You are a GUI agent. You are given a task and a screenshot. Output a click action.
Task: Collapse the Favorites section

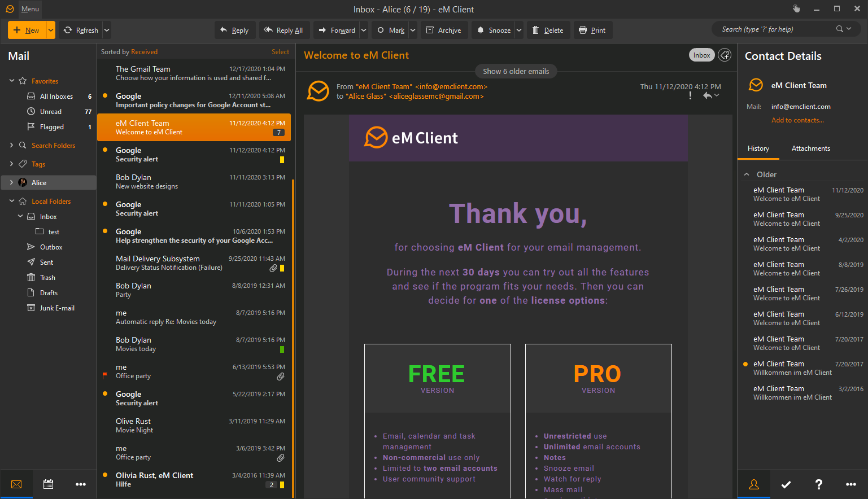pos(11,81)
